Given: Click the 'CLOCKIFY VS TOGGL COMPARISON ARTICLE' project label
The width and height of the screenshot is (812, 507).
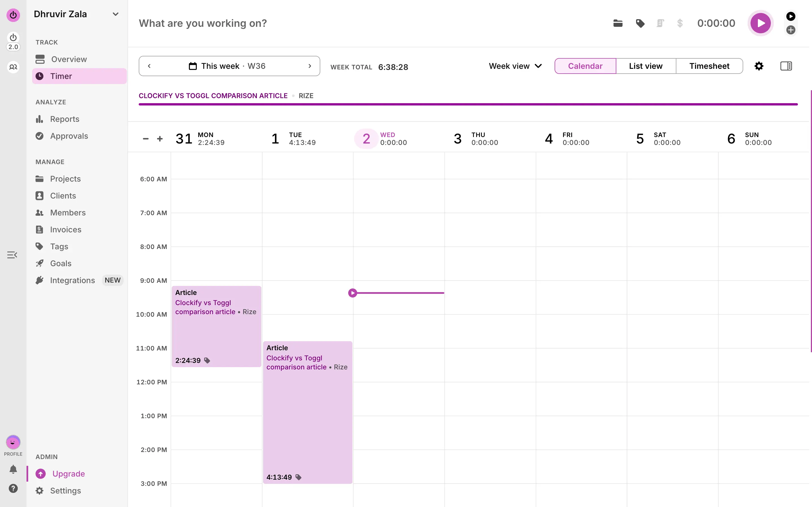Looking at the screenshot, I should tap(213, 96).
